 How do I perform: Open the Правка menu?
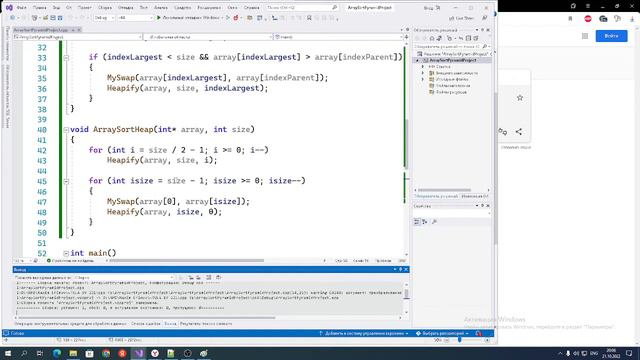(40, 7)
